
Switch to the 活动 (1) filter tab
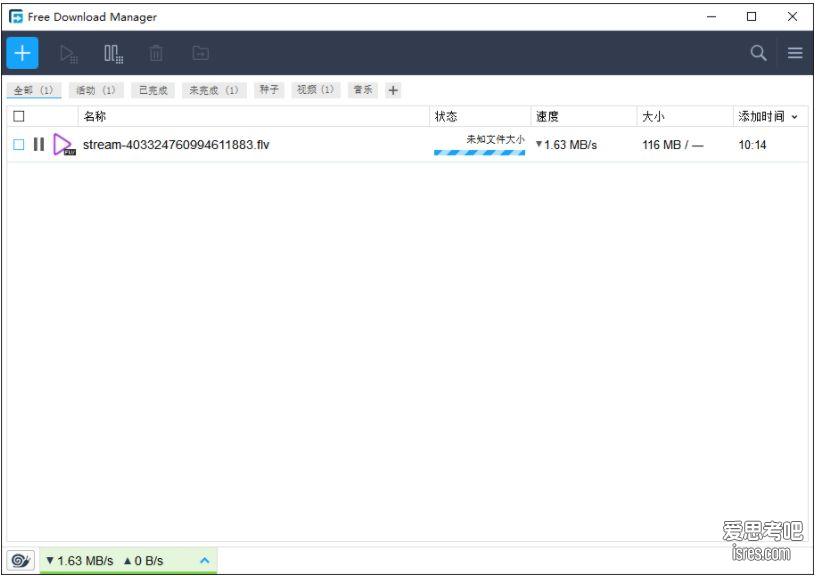(x=96, y=90)
